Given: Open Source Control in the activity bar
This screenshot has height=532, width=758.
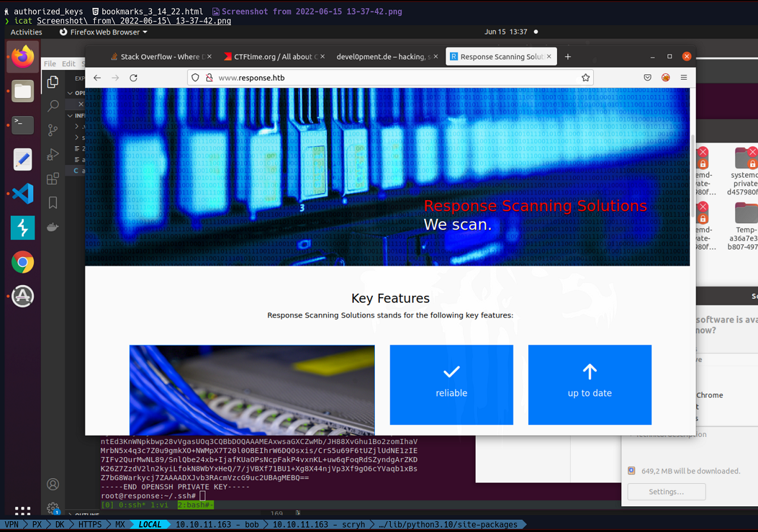Looking at the screenshot, I should click(53, 130).
